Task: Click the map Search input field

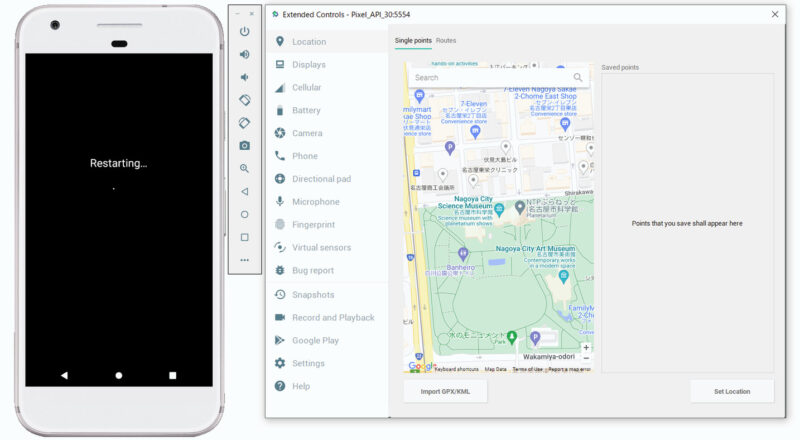Action: (490, 77)
